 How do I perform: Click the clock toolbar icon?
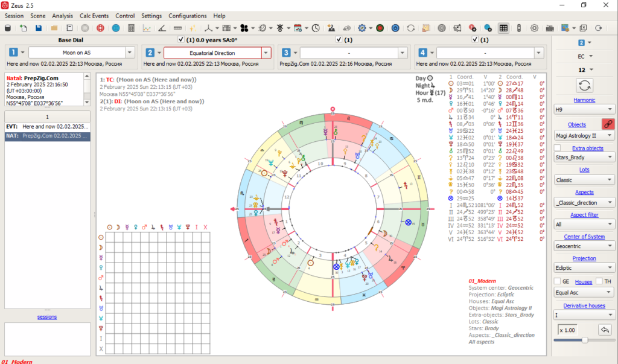point(316,28)
